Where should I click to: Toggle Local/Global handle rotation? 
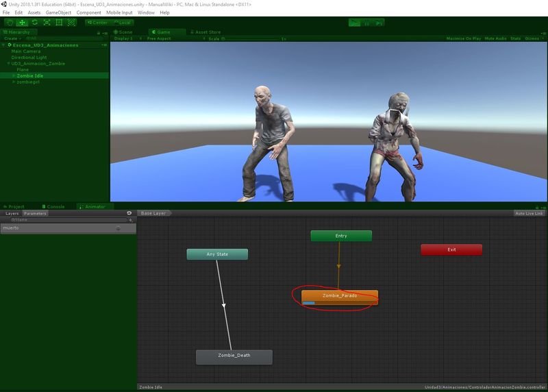click(x=122, y=23)
